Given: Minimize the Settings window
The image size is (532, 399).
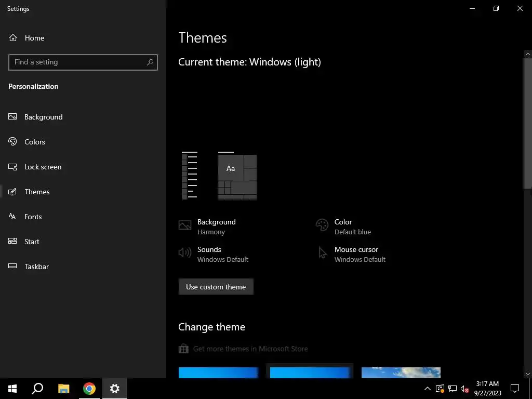Looking at the screenshot, I should pyautogui.click(x=472, y=8).
